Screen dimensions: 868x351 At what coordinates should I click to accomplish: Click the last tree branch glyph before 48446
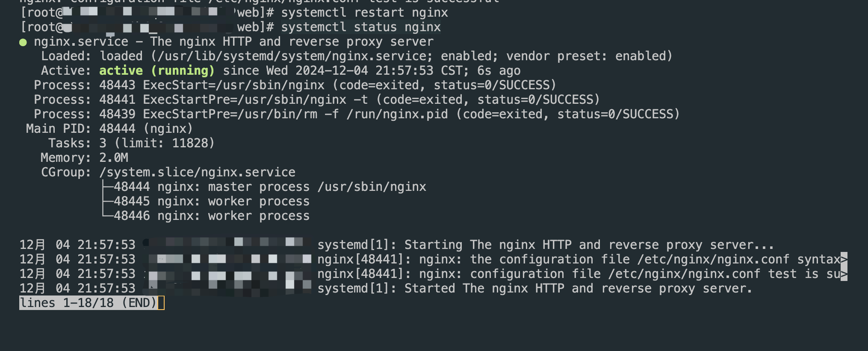click(107, 215)
